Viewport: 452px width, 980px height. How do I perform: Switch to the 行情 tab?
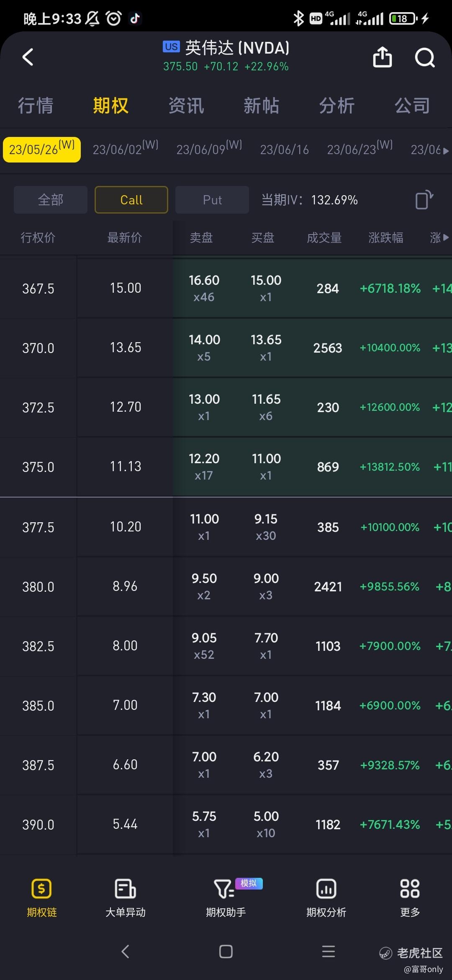36,106
